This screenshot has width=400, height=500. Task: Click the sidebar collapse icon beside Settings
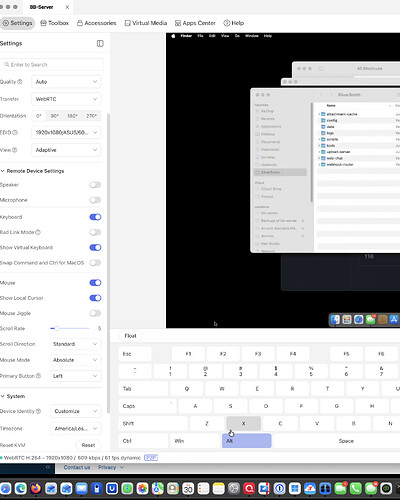click(x=100, y=43)
